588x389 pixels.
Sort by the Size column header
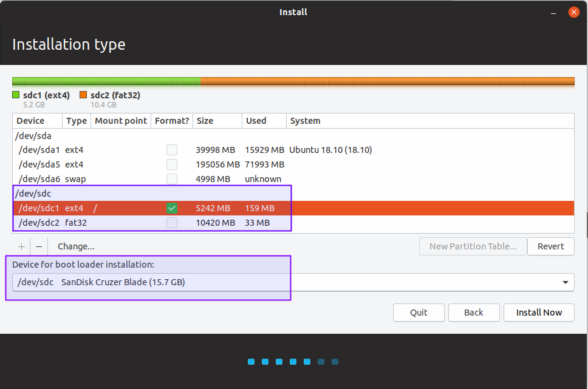[217, 121]
